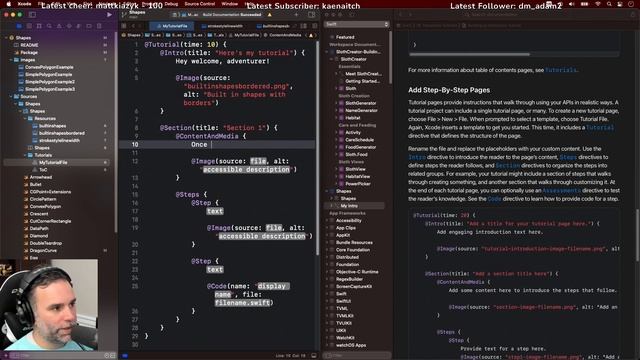Click the split editor button

click(314, 26)
